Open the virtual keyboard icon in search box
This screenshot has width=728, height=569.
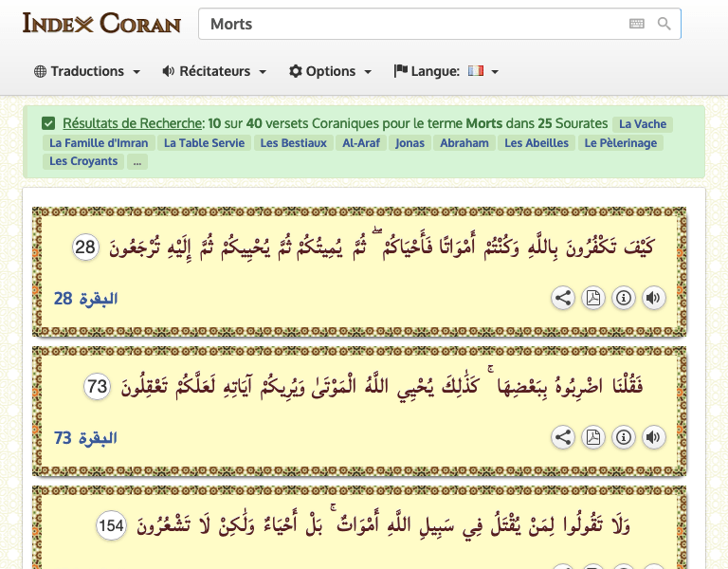636,24
